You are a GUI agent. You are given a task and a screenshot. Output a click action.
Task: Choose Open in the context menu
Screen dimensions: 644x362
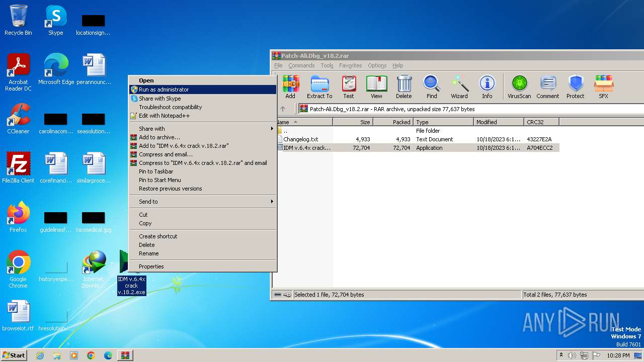pyautogui.click(x=203, y=80)
